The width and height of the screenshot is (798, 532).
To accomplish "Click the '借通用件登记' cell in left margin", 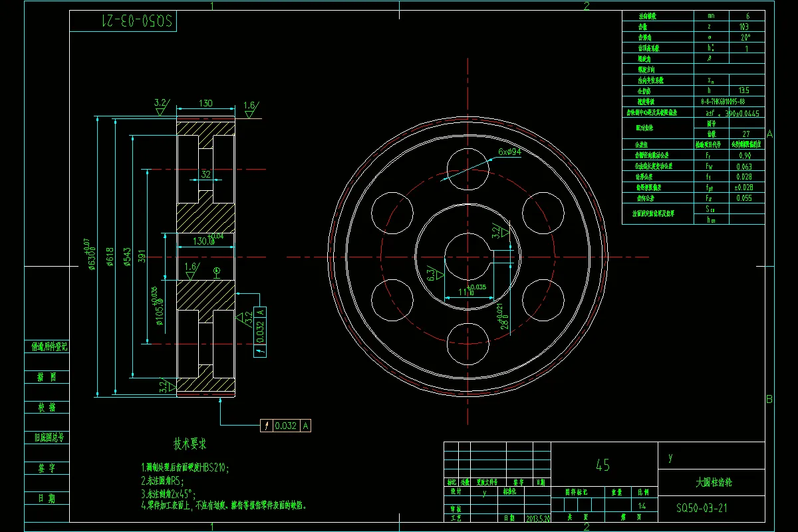I will click(47, 346).
